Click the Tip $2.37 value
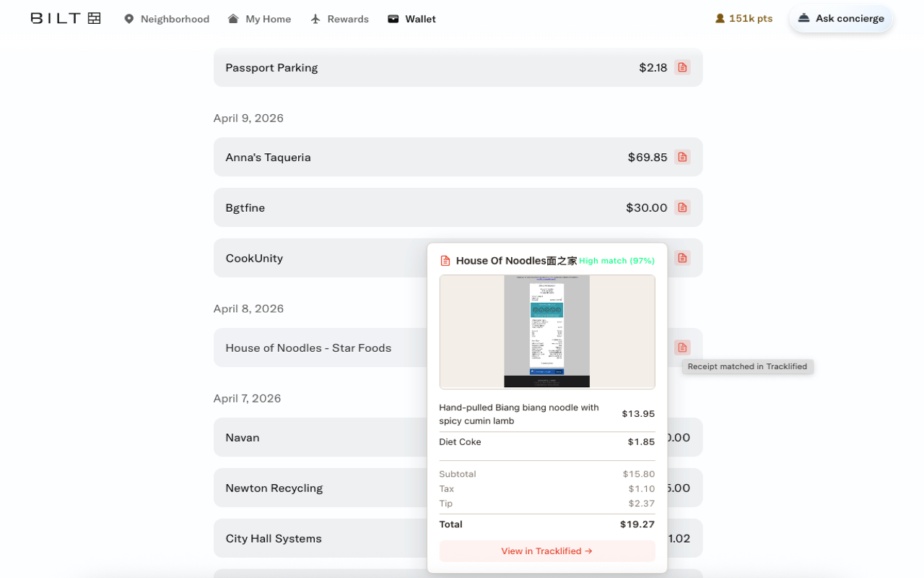Viewport: 924px width, 578px height. click(x=642, y=504)
